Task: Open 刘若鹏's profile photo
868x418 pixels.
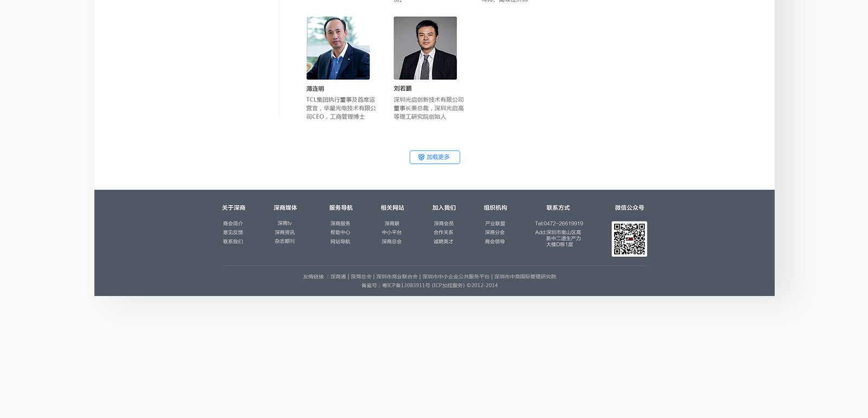Action: 425,48
